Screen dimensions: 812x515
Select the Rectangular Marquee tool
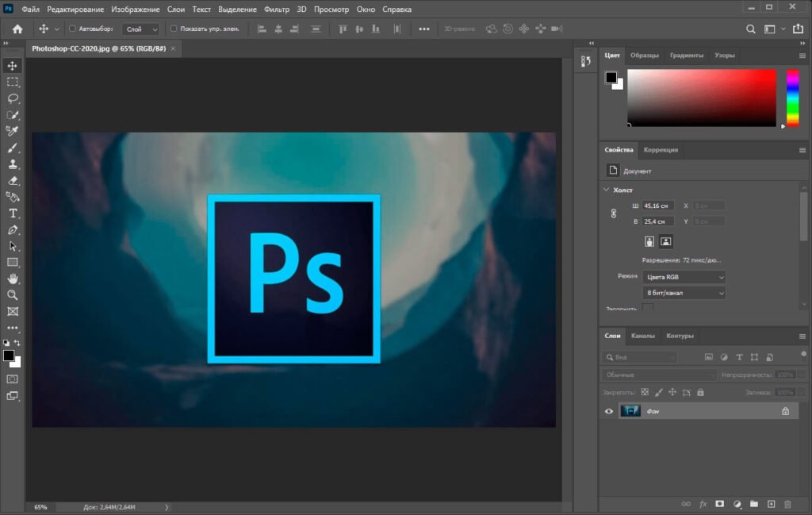(13, 82)
